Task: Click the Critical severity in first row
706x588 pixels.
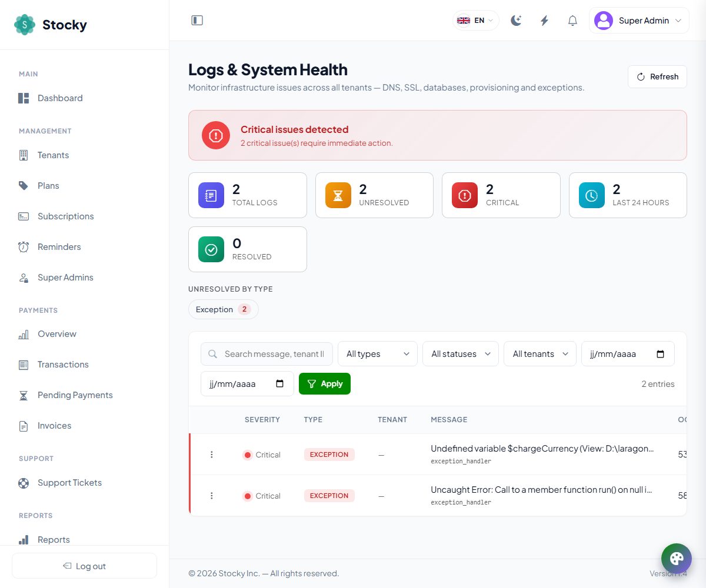Action: click(261, 455)
